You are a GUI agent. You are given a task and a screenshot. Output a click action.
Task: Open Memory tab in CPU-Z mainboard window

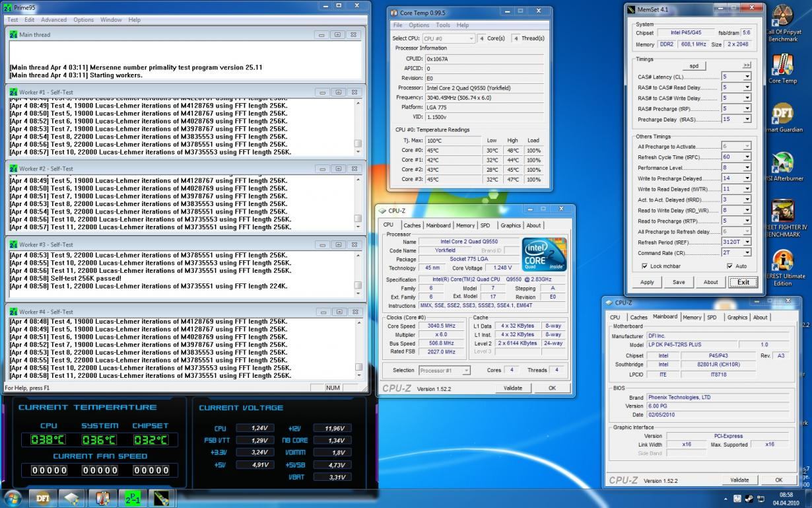pyautogui.click(x=692, y=317)
